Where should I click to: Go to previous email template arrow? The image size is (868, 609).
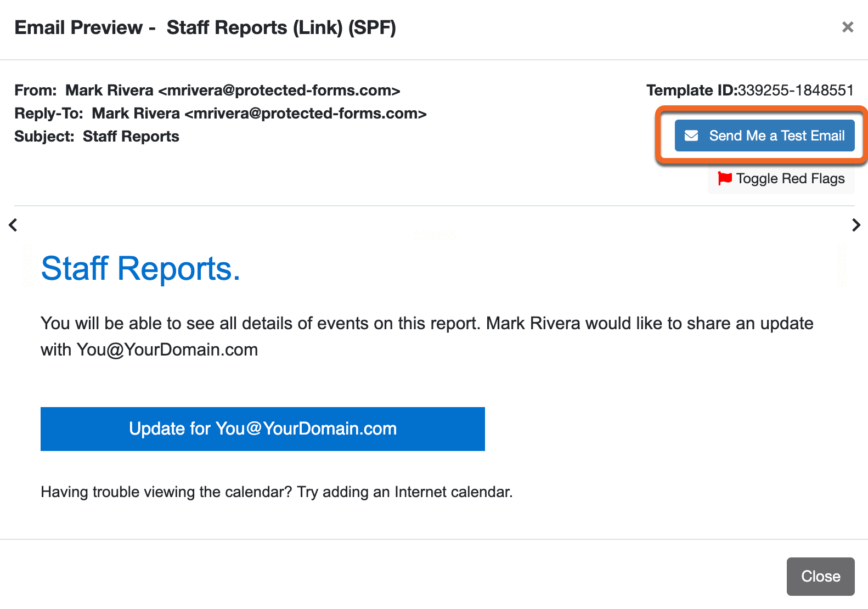(x=13, y=225)
